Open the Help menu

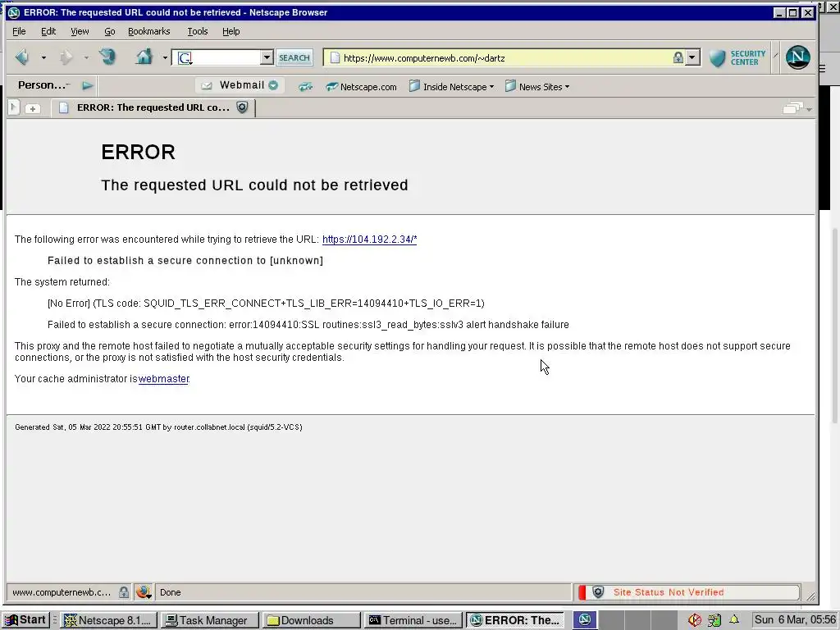[231, 31]
